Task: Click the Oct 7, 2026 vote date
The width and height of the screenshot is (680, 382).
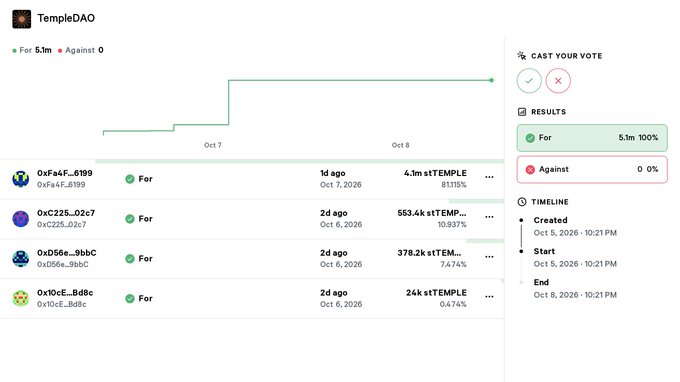Action: point(341,185)
